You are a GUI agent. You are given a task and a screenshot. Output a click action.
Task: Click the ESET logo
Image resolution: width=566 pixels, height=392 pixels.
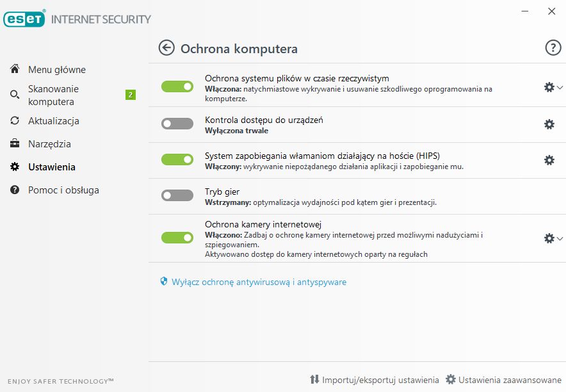(24, 19)
